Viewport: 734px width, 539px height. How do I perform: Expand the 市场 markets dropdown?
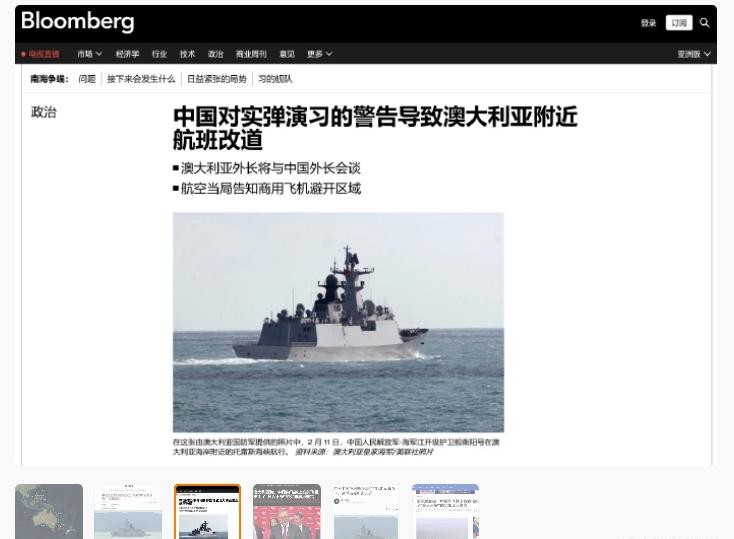click(x=89, y=54)
